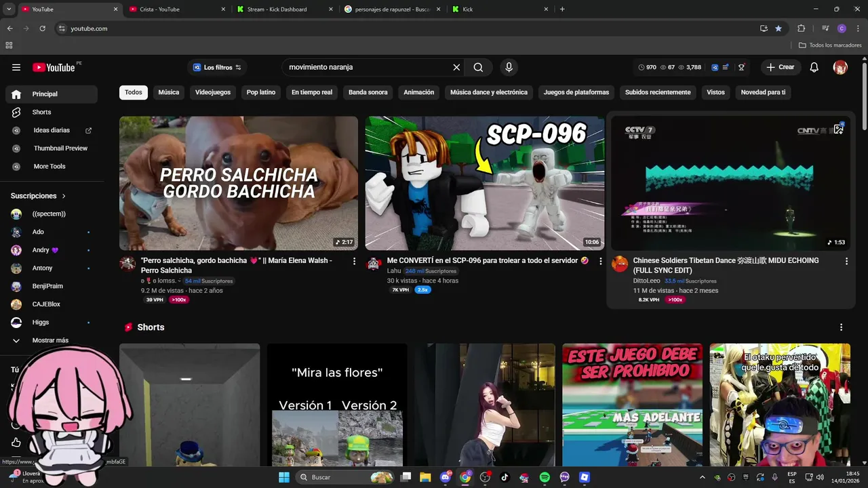Open the list icon beside the vidIQ badge

[726, 67]
